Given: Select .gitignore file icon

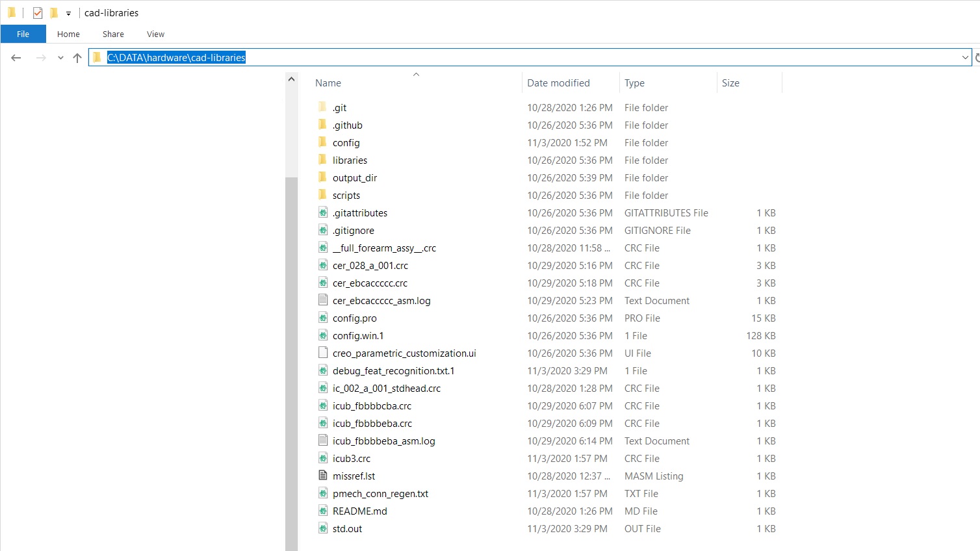Looking at the screenshot, I should pos(323,230).
